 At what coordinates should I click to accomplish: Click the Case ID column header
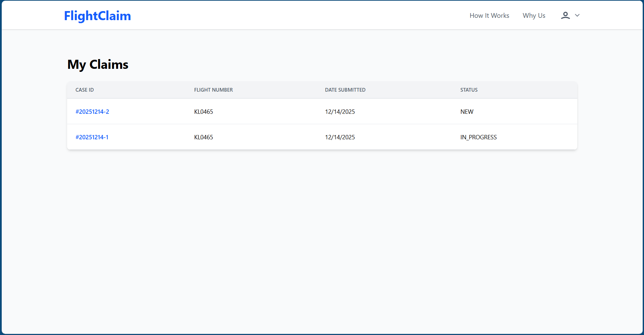(x=85, y=90)
